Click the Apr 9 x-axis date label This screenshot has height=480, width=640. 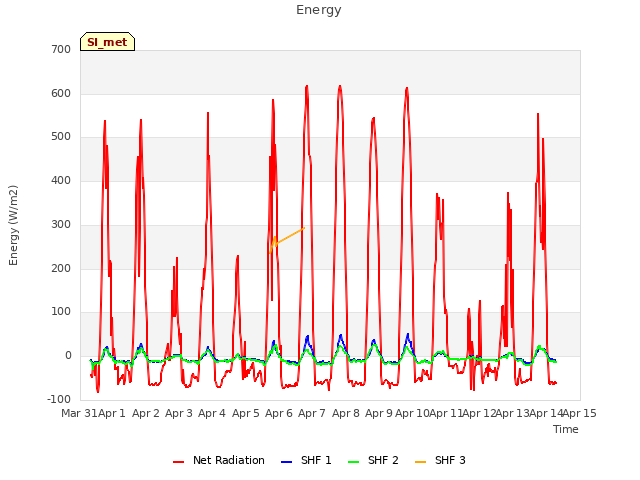click(x=379, y=413)
